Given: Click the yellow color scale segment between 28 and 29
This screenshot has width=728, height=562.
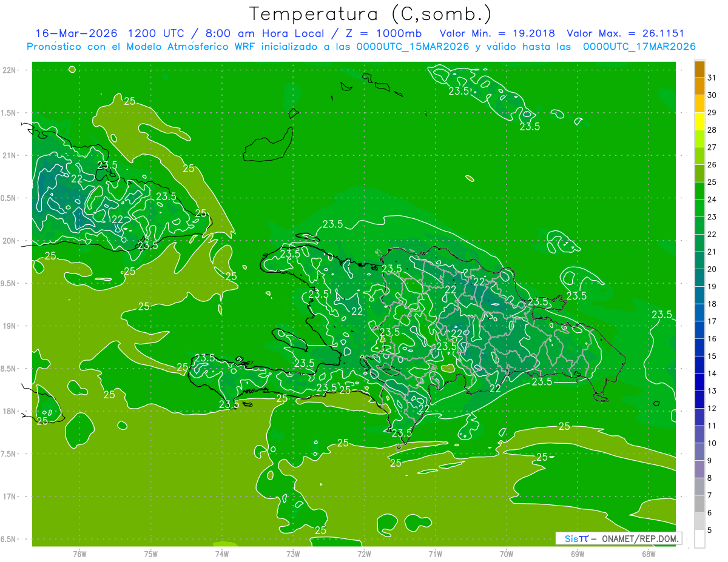Looking at the screenshot, I should [699, 121].
